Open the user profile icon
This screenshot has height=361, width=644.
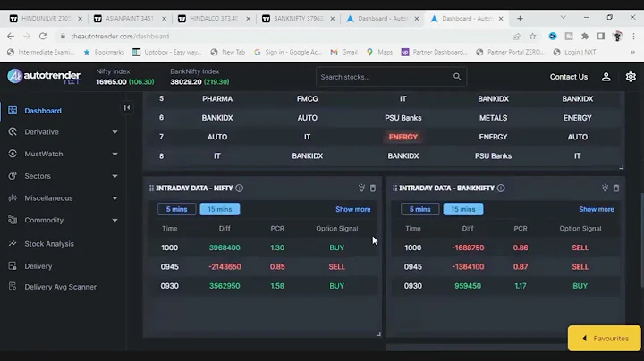coord(606,77)
